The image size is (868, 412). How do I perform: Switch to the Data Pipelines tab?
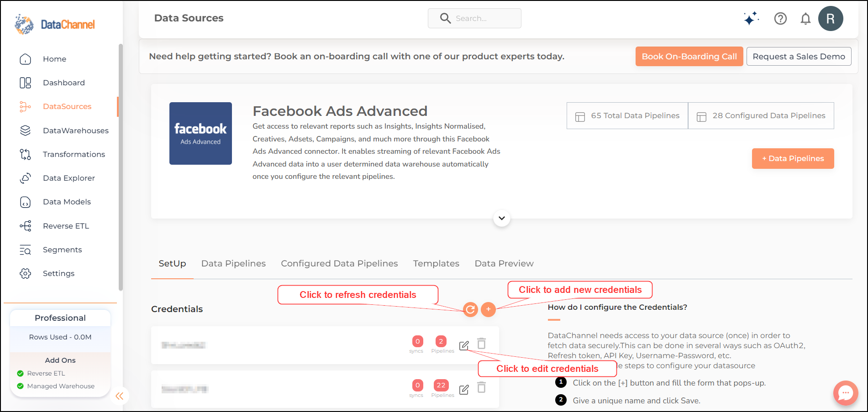pyautogui.click(x=233, y=263)
